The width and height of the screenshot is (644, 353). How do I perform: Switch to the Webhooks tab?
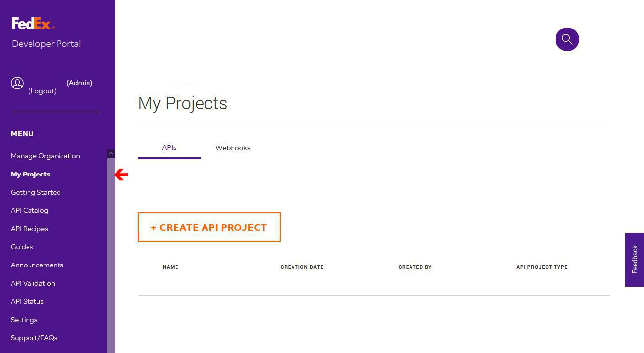[x=233, y=148]
